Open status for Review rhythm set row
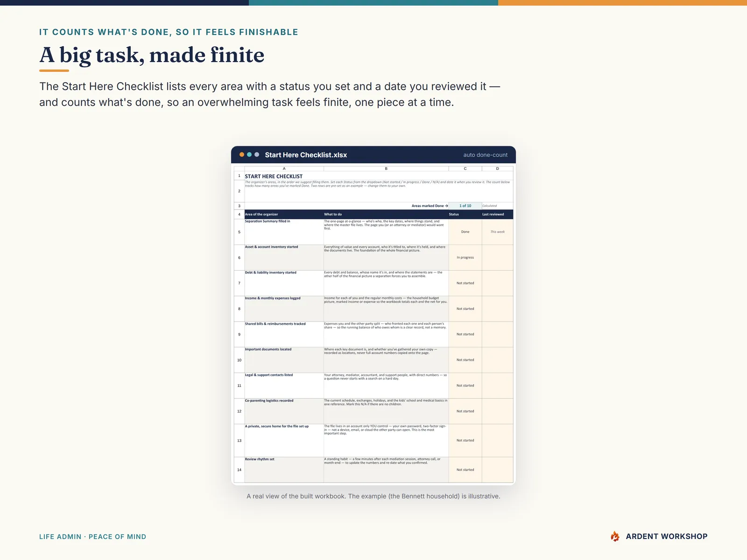The image size is (747, 560). click(x=465, y=470)
